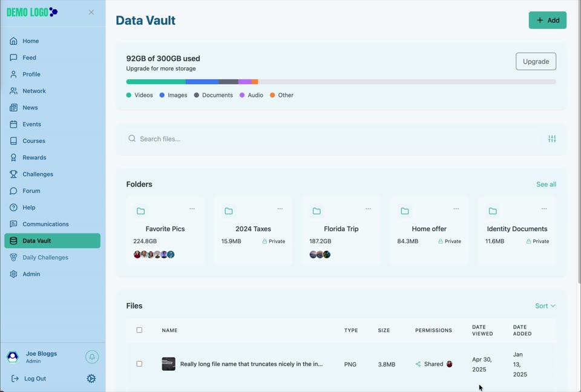Screen dimensions: 581x392
Task: Click Identity Documents folder icon
Action: click(493, 211)
